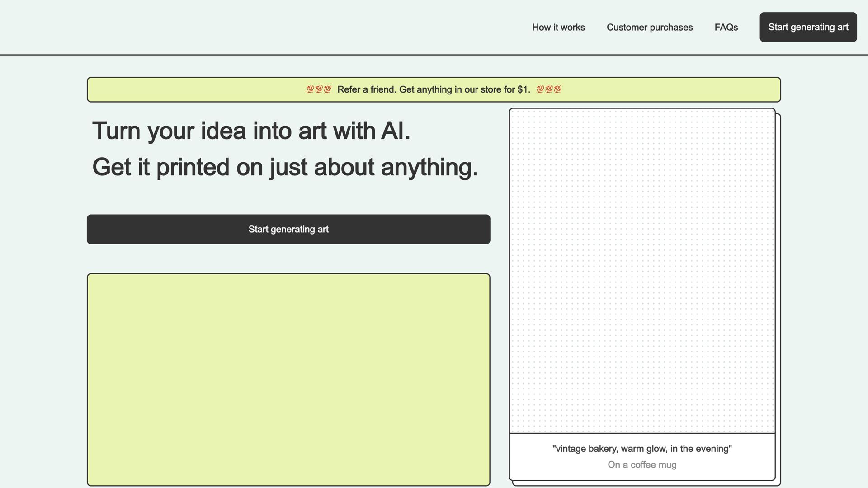
Task: Click third 100 emoji just before 'Refer'
Action: coord(328,89)
